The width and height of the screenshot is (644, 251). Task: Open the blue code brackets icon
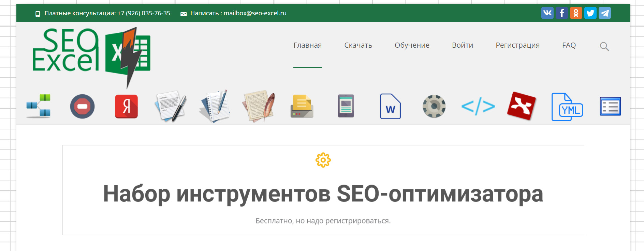[478, 106]
